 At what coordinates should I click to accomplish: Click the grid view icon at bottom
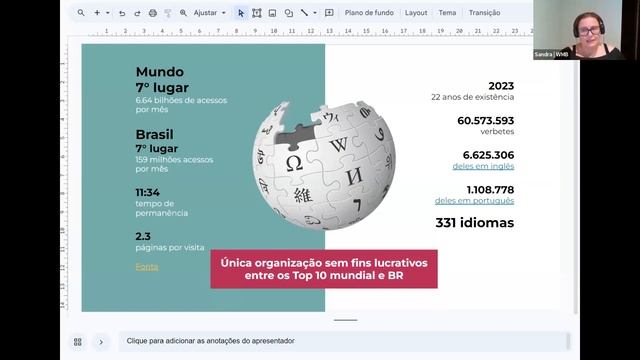(x=78, y=342)
